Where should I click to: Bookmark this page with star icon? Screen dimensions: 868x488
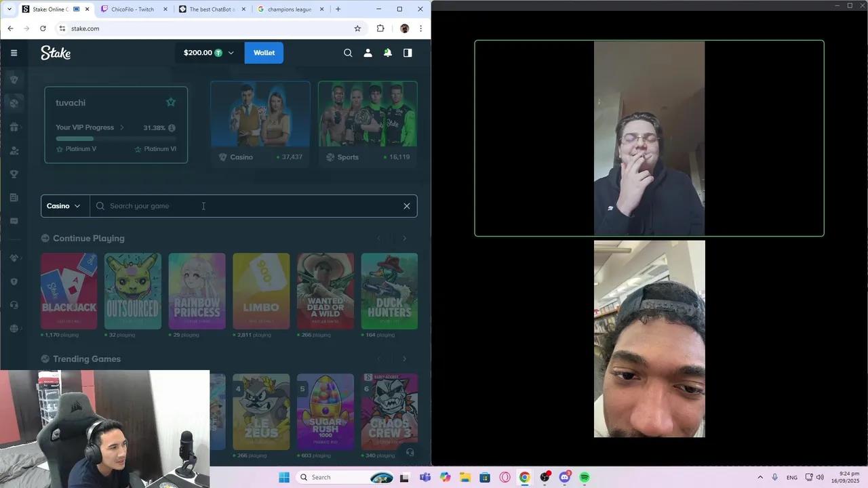[x=357, y=28]
